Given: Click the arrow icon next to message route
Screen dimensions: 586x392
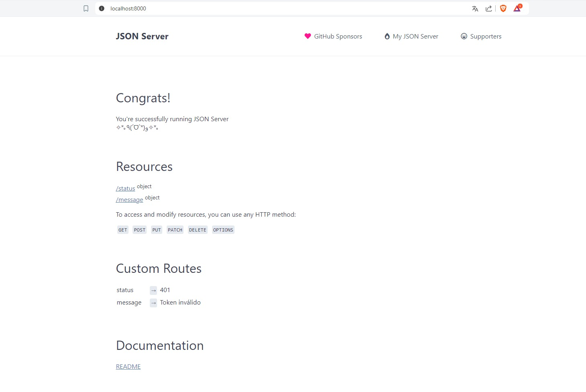Looking at the screenshot, I should pos(153,303).
